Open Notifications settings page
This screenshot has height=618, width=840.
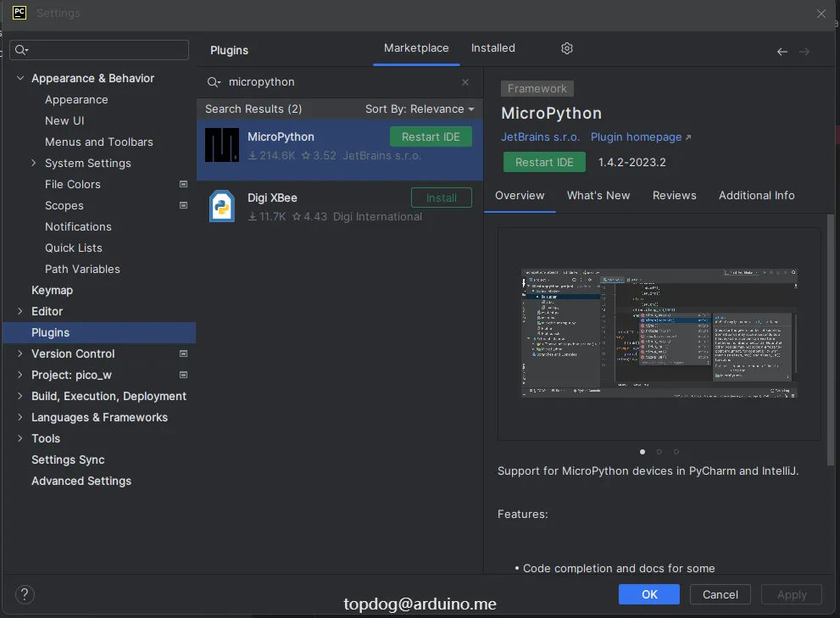[78, 226]
